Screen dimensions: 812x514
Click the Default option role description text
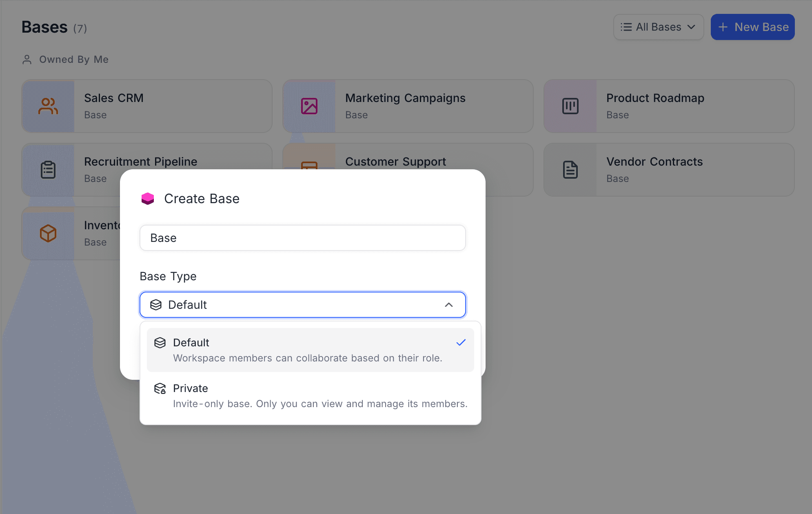308,358
